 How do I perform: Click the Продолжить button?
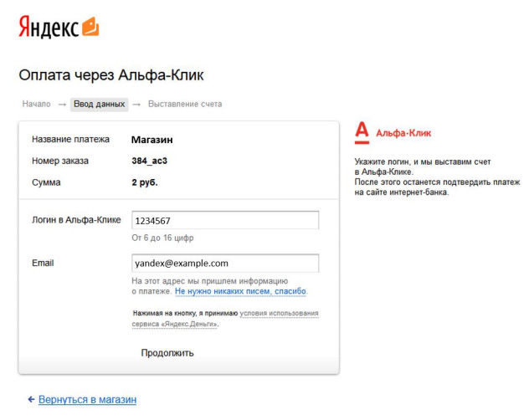pyautogui.click(x=167, y=353)
